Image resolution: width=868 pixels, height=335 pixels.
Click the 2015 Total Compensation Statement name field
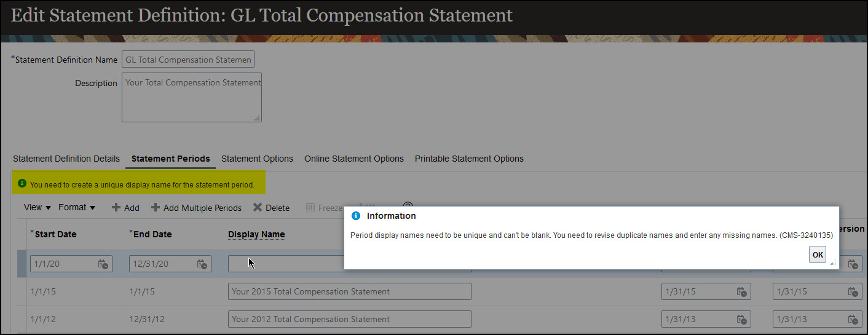pyautogui.click(x=349, y=291)
